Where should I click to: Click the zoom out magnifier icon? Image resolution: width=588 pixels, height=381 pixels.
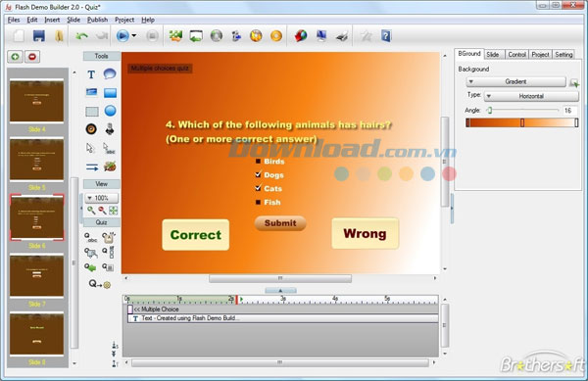pos(102,211)
